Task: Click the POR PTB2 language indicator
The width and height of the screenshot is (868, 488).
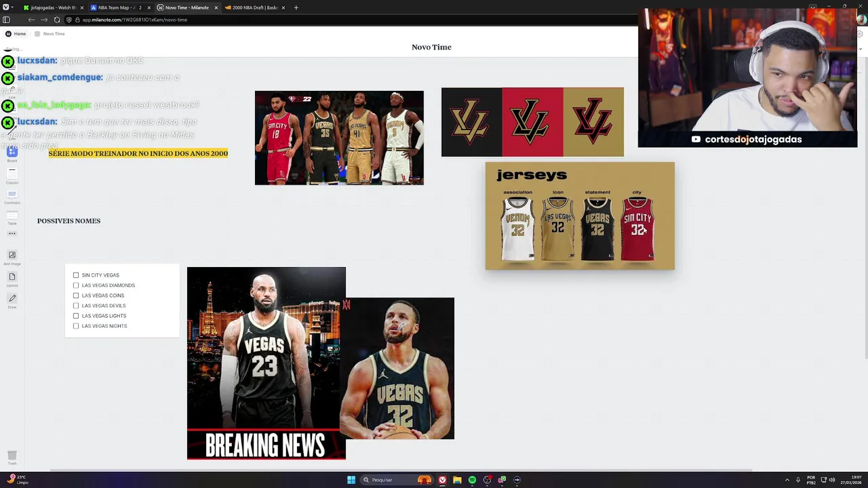Action: (x=811, y=480)
